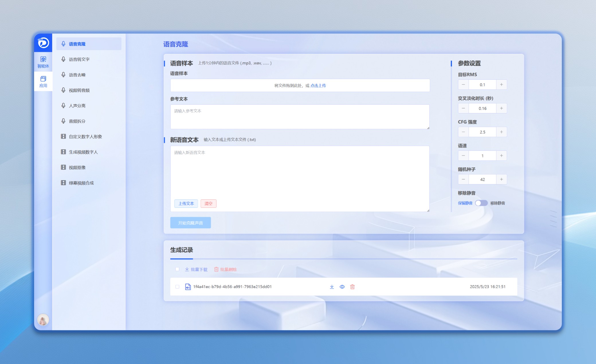The image size is (596, 364).
Task: Click the 点击上传 link for the voice sample
Action: click(x=318, y=86)
